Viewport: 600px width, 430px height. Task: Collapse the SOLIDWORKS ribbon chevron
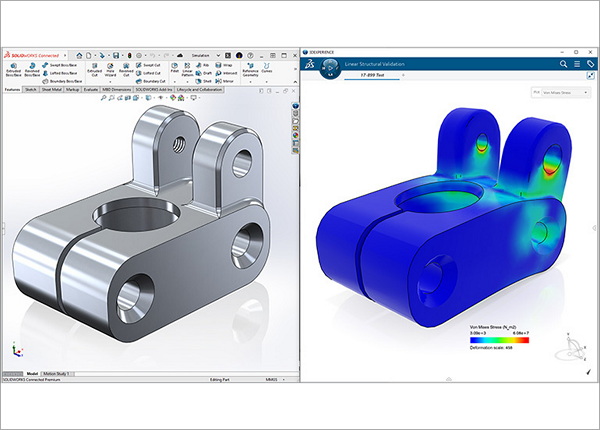pos(295,82)
